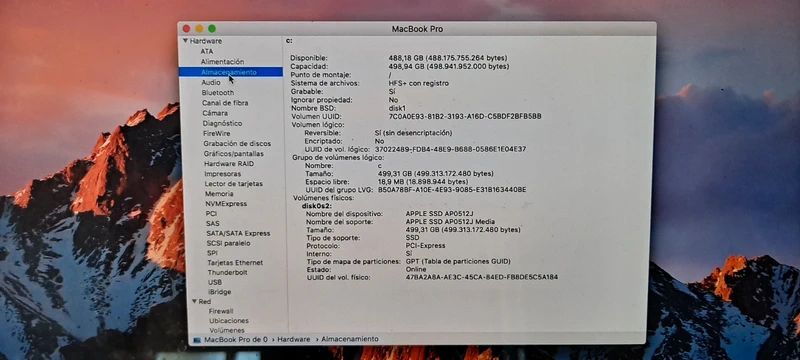Click the 'disk0s2:' physical volume heading
The width and height of the screenshot is (800, 360).
(317, 206)
